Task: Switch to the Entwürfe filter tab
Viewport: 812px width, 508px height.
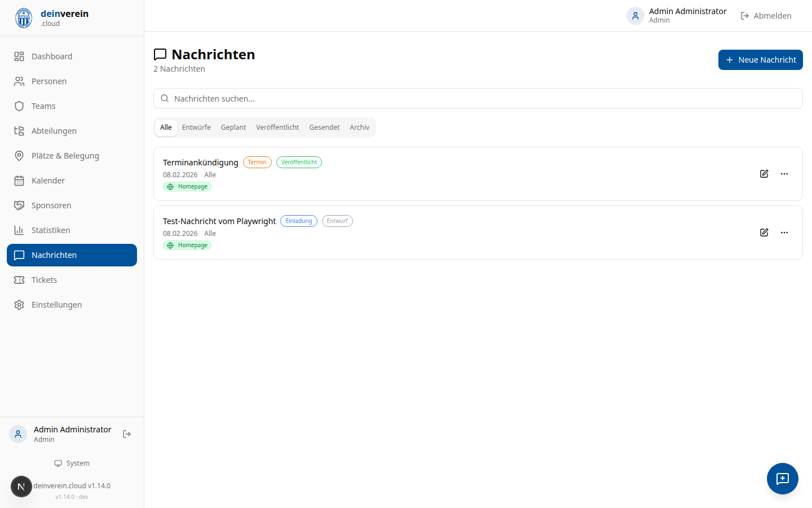Action: (196, 128)
